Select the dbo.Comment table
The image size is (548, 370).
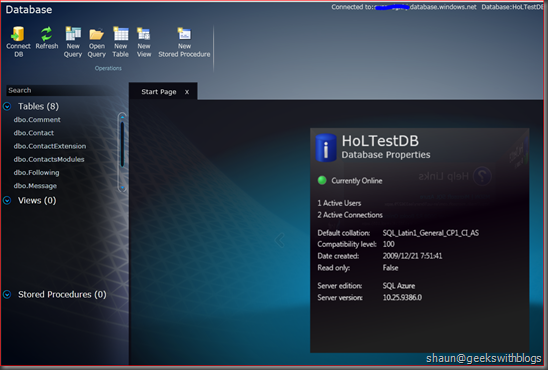pyautogui.click(x=37, y=119)
